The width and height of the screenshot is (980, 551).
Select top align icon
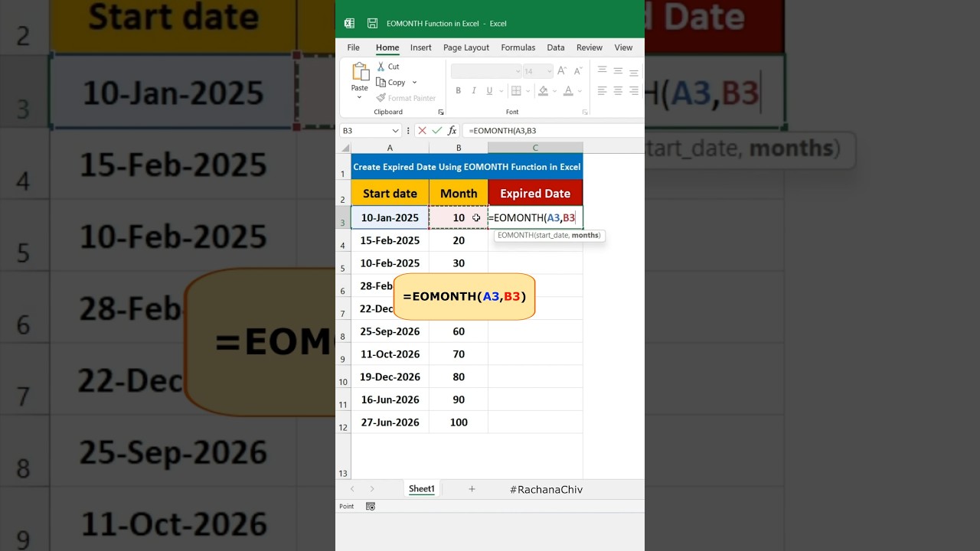point(602,70)
